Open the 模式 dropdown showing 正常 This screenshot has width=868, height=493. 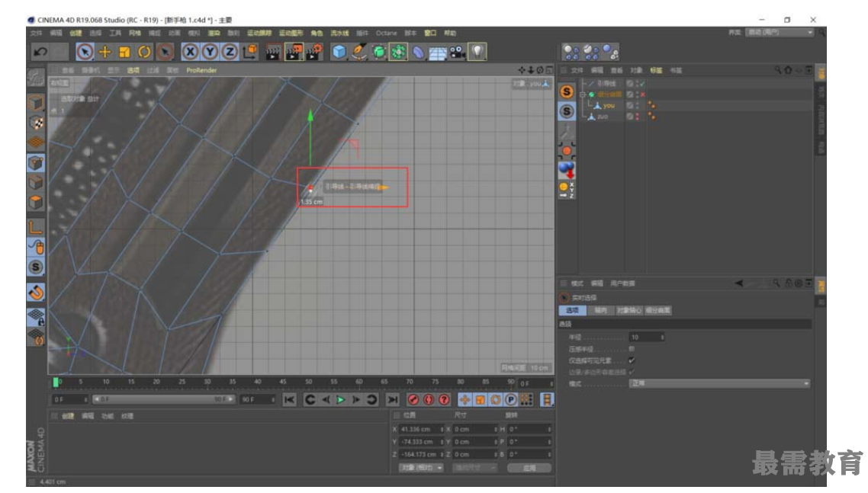tap(719, 383)
